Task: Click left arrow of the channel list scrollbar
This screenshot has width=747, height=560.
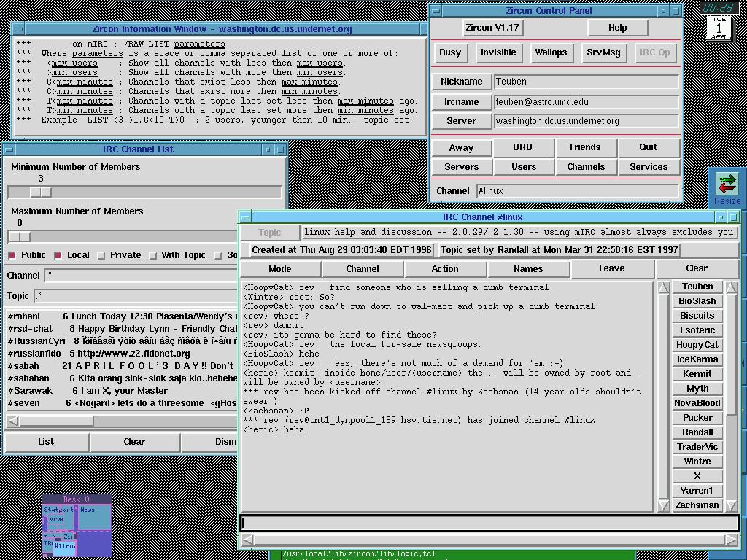Action: 12,421
